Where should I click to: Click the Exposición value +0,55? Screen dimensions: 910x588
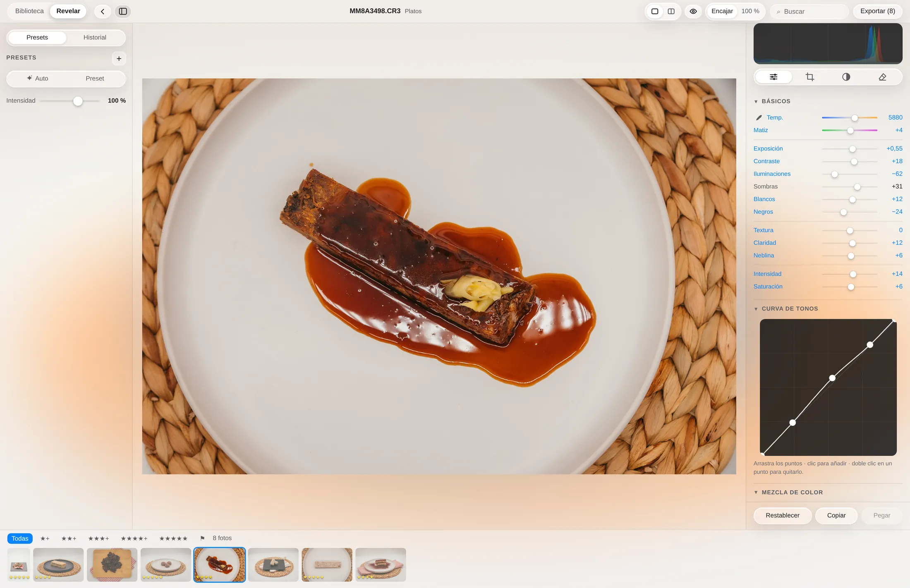[x=894, y=148]
